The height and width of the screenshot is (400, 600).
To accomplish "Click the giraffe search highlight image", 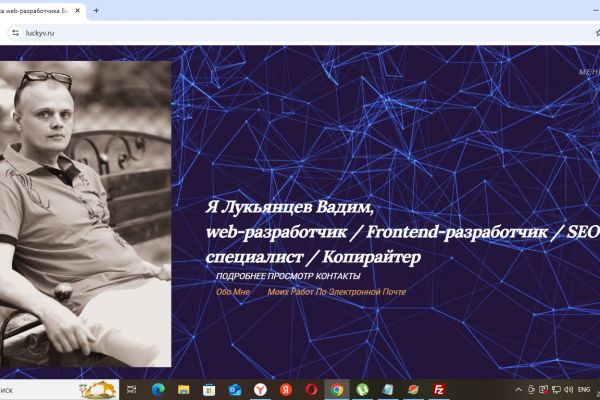I will point(98,390).
